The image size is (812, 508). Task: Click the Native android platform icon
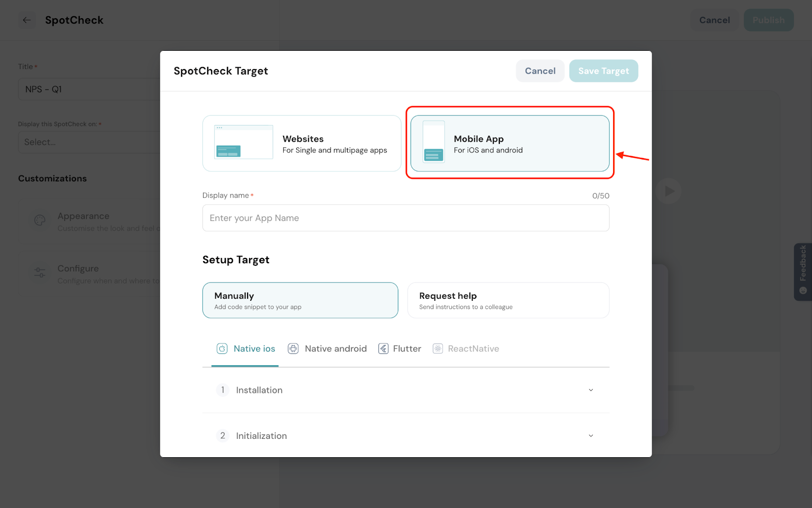(293, 348)
